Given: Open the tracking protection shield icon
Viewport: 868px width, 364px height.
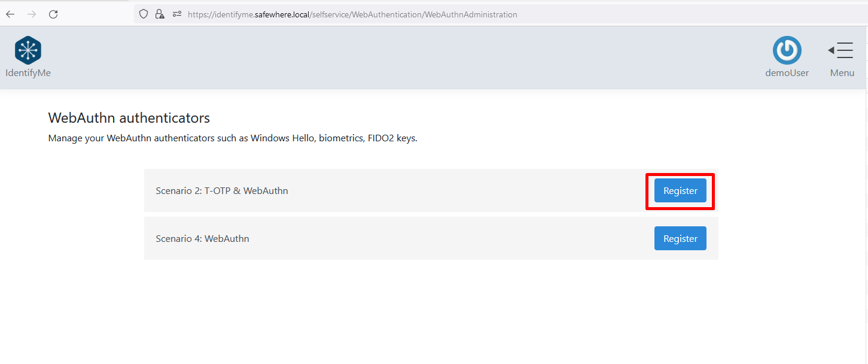Looking at the screenshot, I should point(144,14).
